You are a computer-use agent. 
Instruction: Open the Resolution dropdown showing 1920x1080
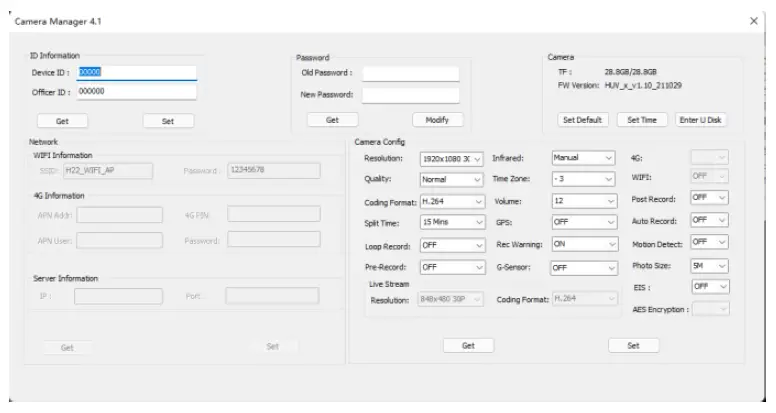click(452, 159)
